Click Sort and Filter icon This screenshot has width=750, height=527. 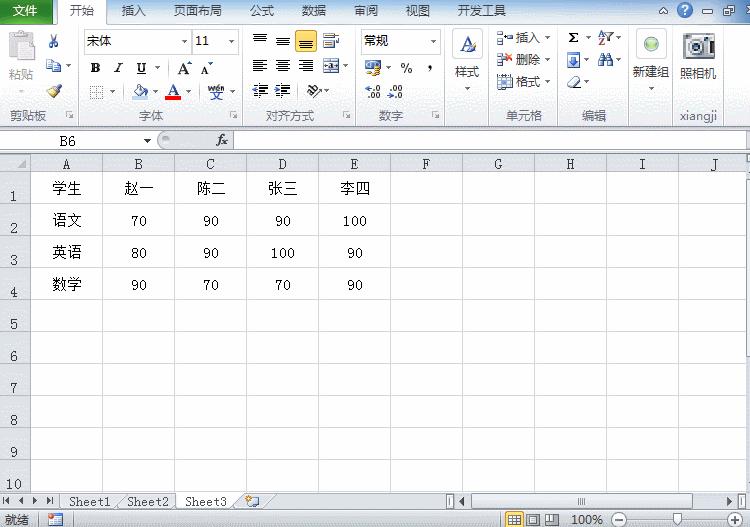(x=606, y=37)
